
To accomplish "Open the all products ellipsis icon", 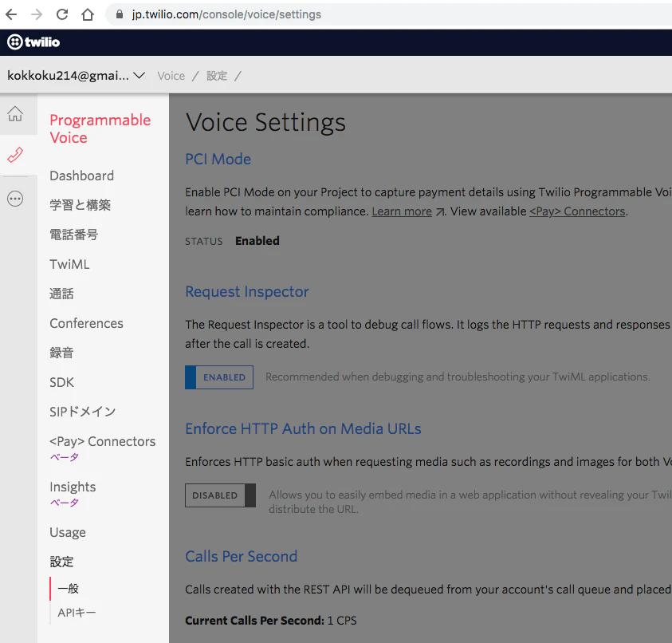I will pyautogui.click(x=15, y=199).
